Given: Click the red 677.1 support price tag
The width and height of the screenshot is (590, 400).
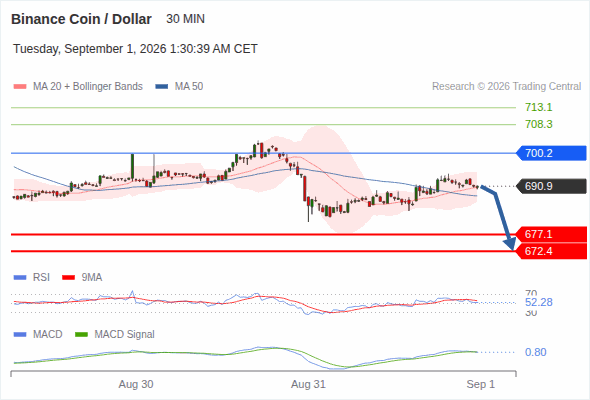Looking at the screenshot, I should click(552, 234).
